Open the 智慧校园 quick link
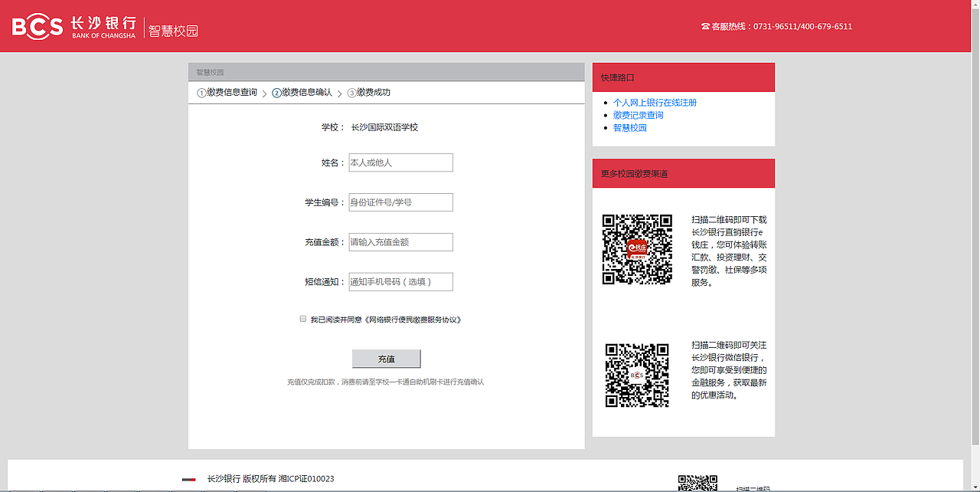 (x=630, y=128)
